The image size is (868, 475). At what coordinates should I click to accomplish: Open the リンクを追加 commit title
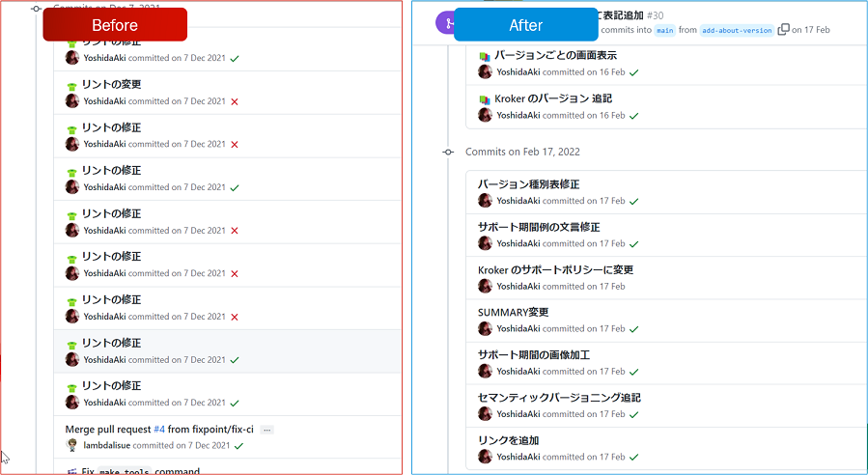508,440
